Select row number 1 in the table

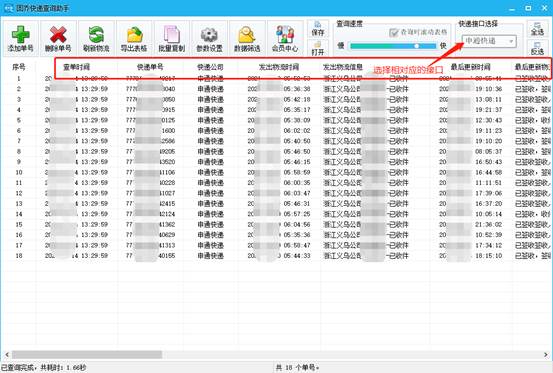(x=19, y=79)
